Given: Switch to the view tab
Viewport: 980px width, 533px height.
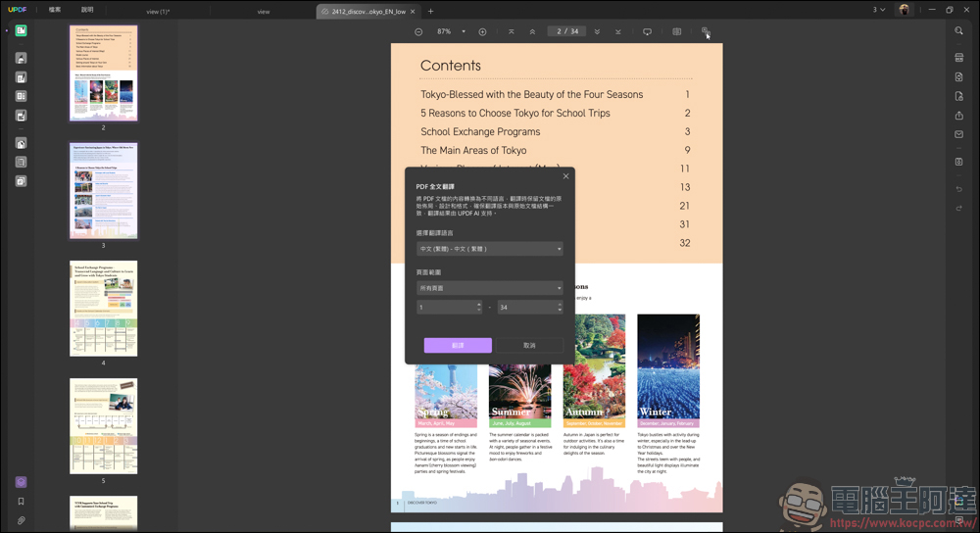Looking at the screenshot, I should tap(263, 12).
